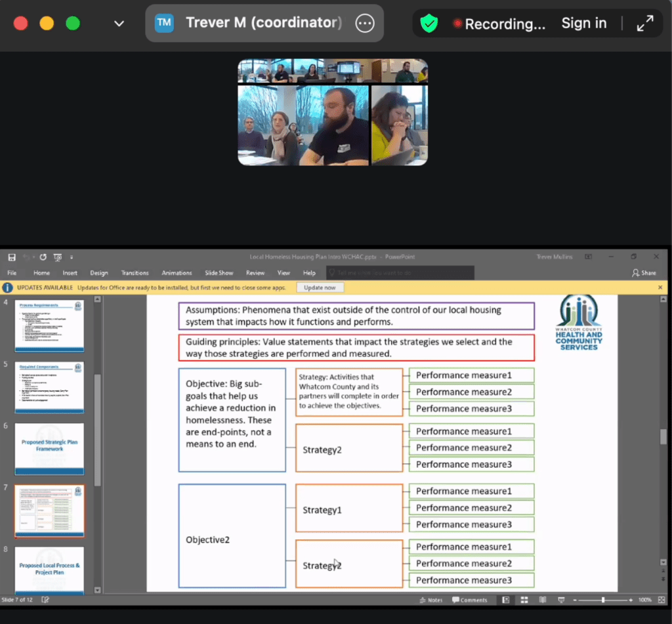Viewport: 672px width, 624px height.
Task: Click the Save icon in PowerPoint toolbar
Action: (x=11, y=257)
